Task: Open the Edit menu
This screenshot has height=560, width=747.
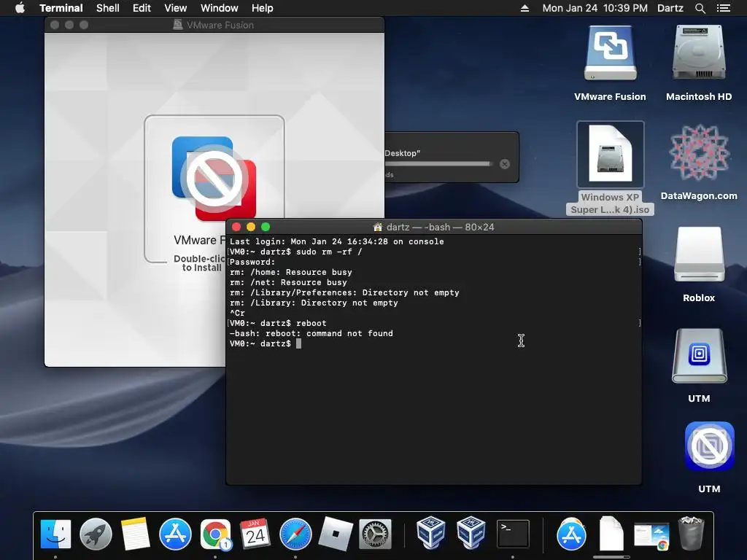Action: tap(142, 8)
